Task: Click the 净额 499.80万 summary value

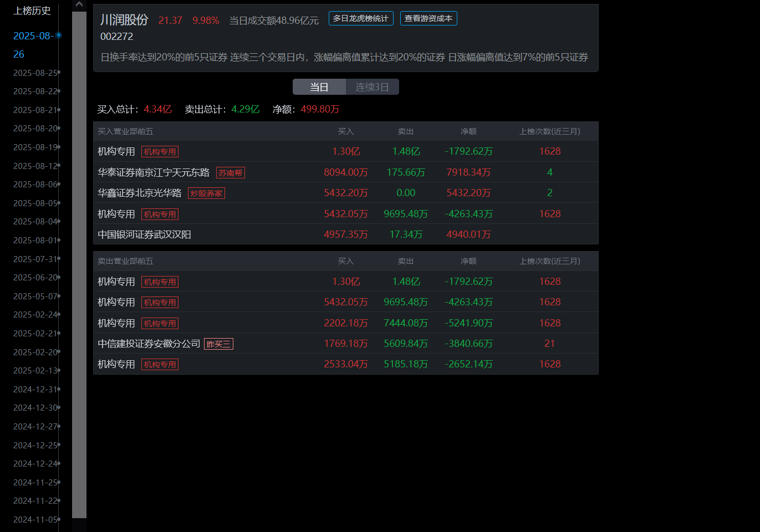Action: coord(320,109)
